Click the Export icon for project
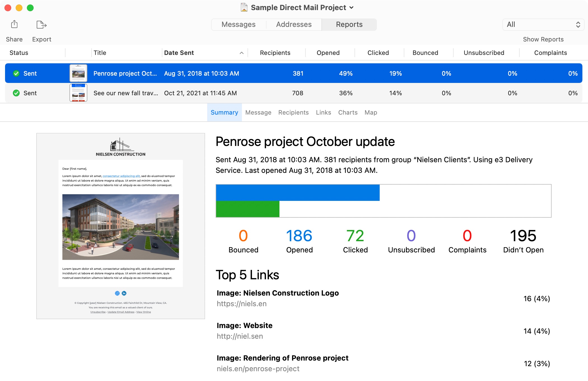The width and height of the screenshot is (588, 381). coord(41,24)
